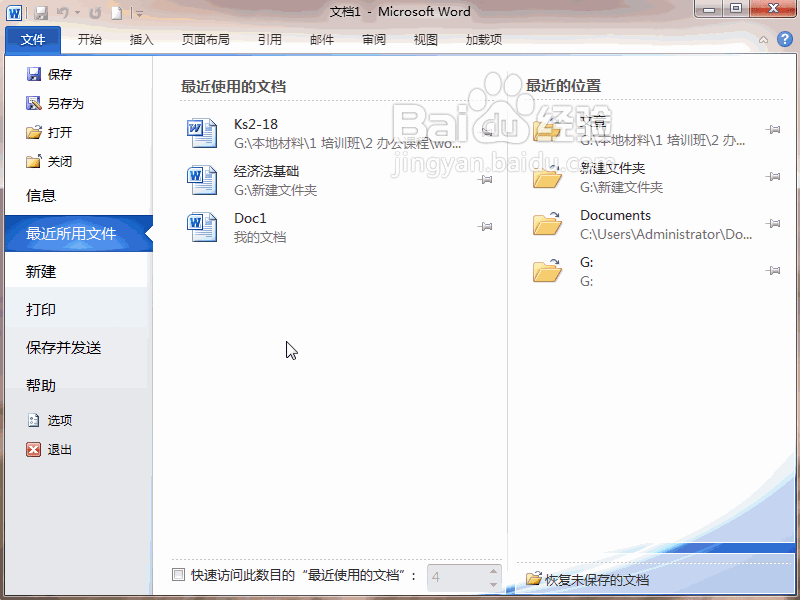Open the Documents folder location

tap(615, 216)
